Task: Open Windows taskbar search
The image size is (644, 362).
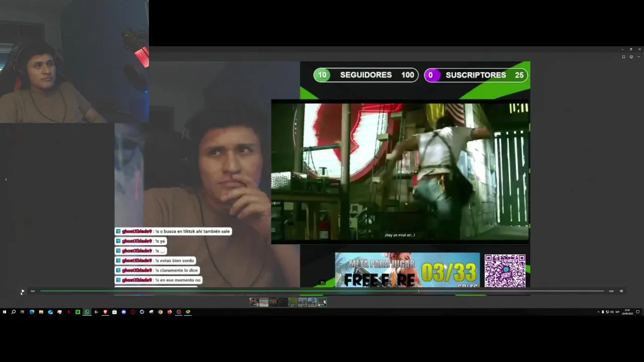Action: [x=14, y=312]
